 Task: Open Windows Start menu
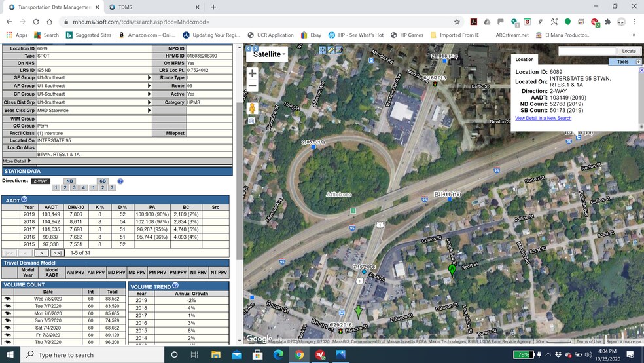pos(10,354)
